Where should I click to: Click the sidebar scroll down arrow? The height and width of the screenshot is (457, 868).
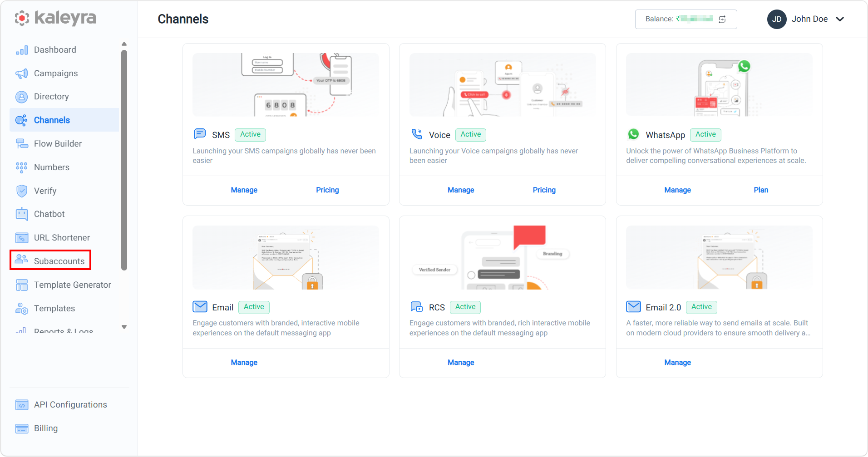click(x=124, y=327)
